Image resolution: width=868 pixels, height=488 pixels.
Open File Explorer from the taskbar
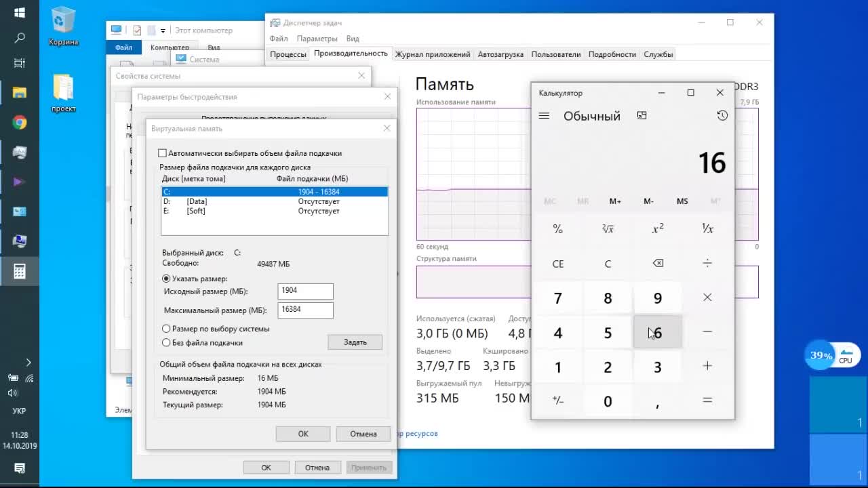click(x=20, y=93)
